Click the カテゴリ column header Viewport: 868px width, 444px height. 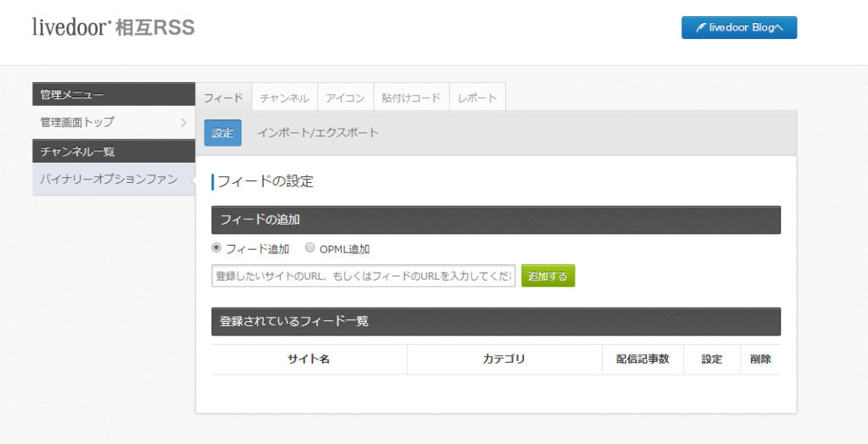pos(504,359)
